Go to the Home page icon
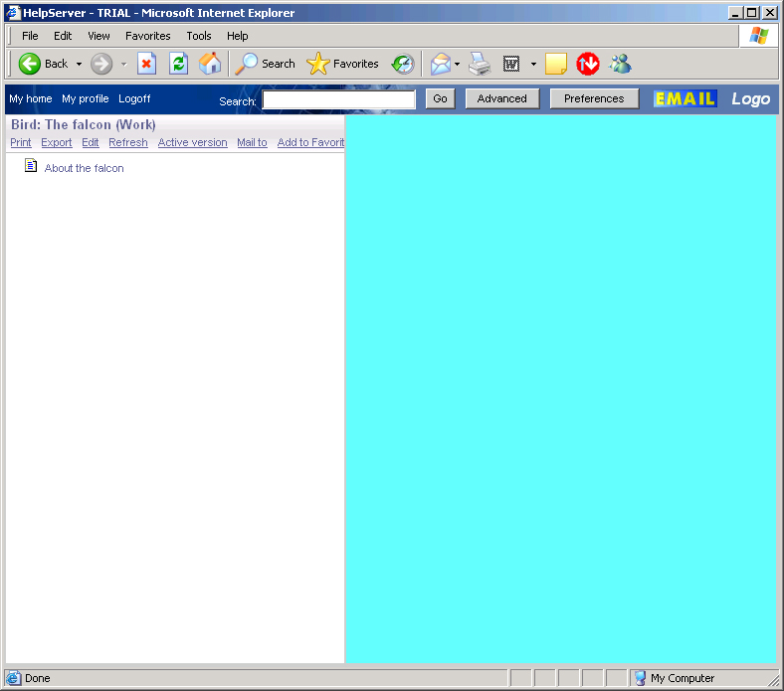The image size is (784, 691). [210, 64]
